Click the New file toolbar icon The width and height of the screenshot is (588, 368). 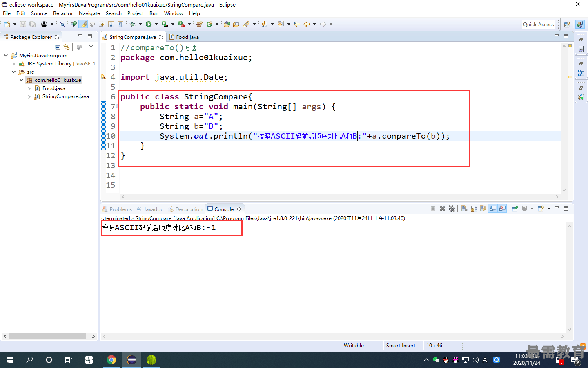click(7, 24)
